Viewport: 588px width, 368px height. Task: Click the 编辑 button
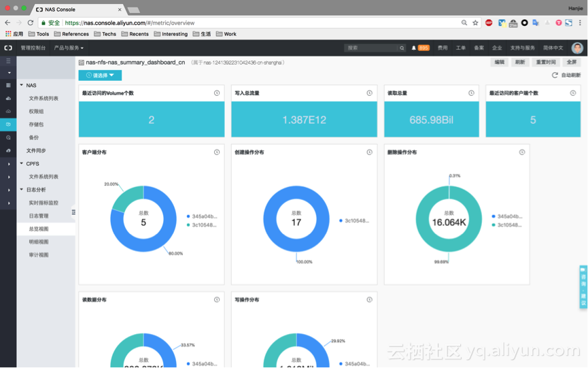(500, 63)
